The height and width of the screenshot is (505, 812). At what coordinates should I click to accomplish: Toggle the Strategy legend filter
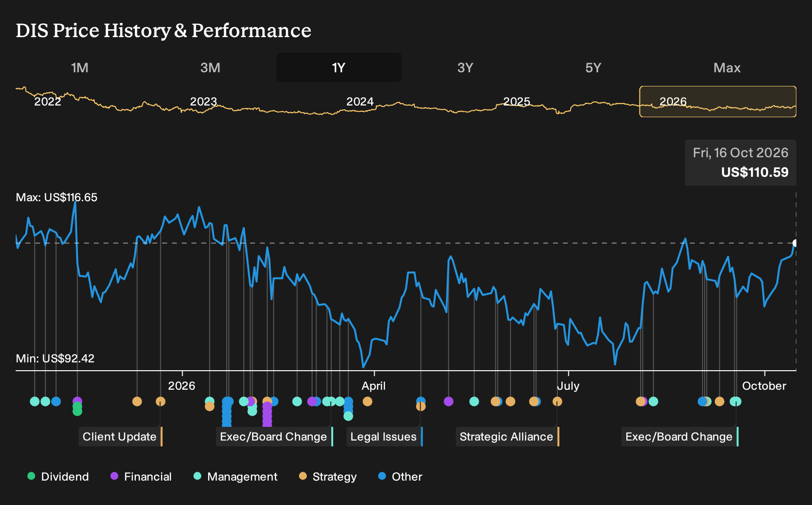pos(328,477)
